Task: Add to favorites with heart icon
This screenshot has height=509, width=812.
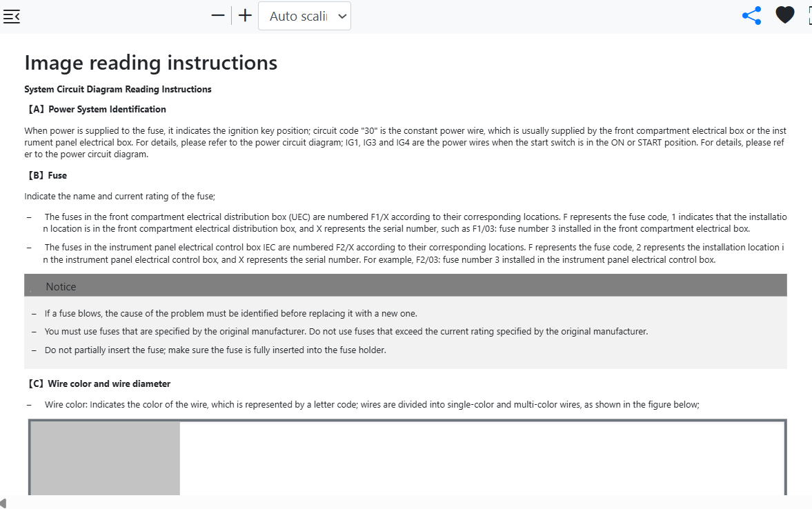Action: click(784, 15)
